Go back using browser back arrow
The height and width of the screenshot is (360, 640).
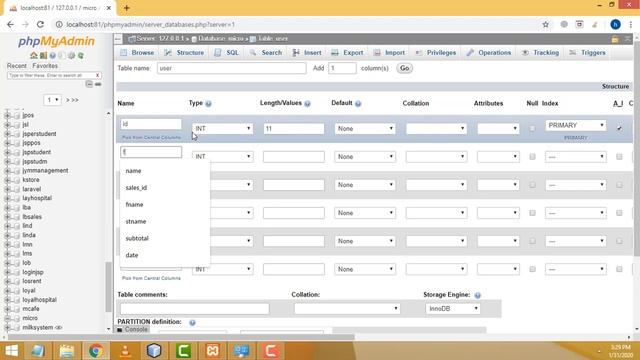(x=10, y=24)
